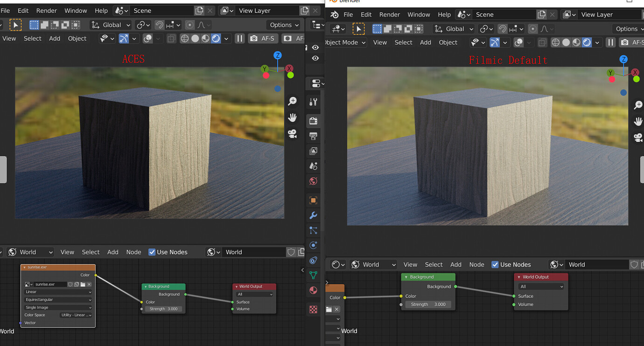Open Global orientation dropdown in left window
Screen dimensions: 644x346
pos(111,25)
